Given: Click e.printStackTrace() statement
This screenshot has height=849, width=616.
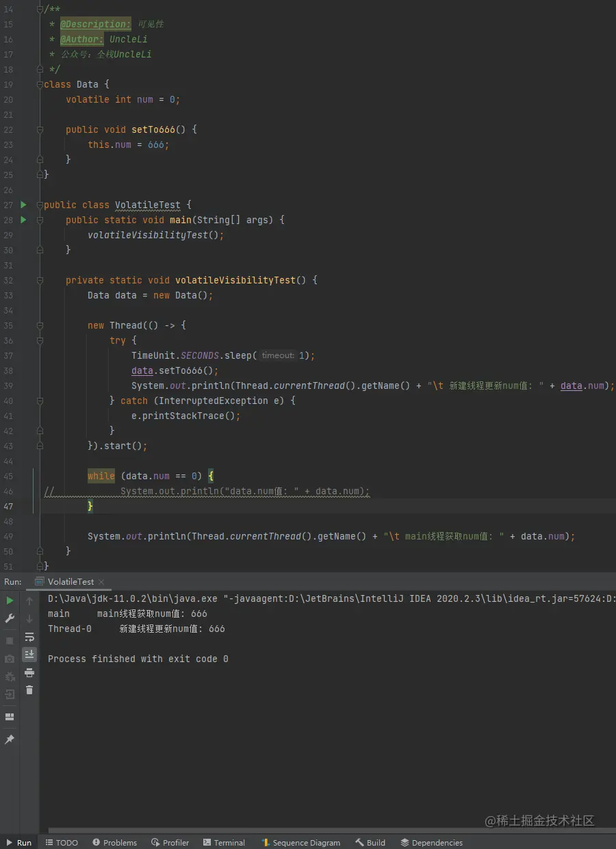Looking at the screenshot, I should pyautogui.click(x=186, y=416).
